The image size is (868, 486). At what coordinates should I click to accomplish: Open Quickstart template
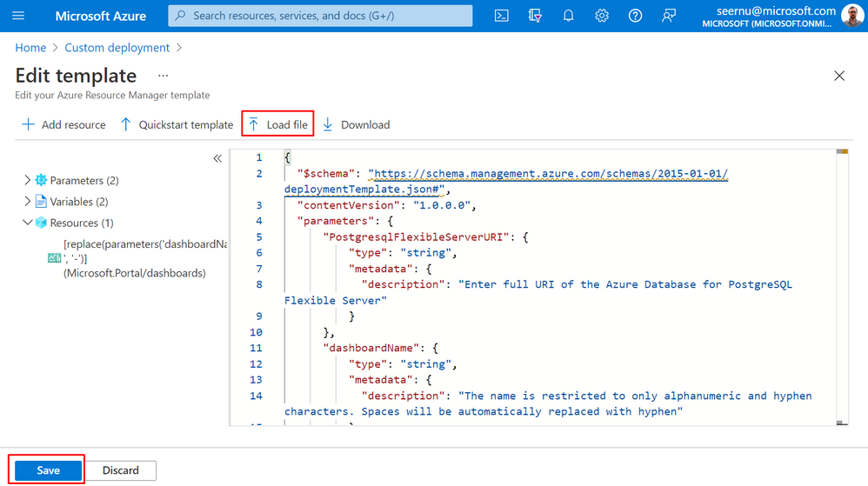tap(177, 124)
